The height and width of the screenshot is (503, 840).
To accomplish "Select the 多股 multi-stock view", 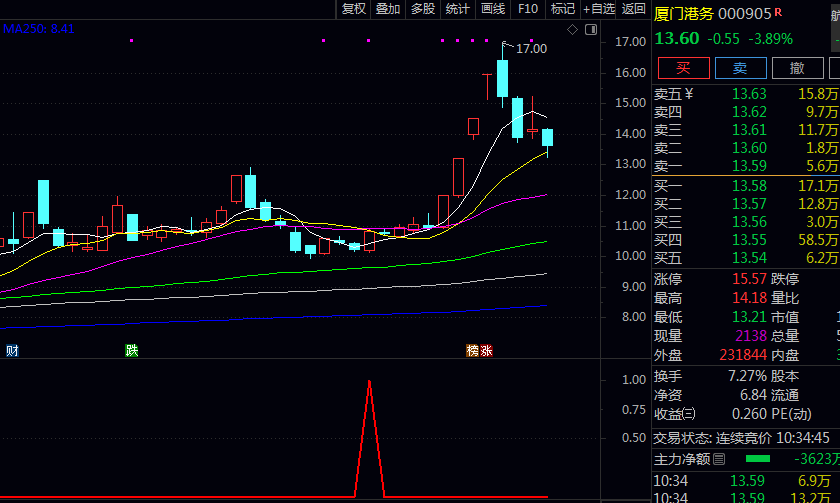I will pyautogui.click(x=423, y=9).
